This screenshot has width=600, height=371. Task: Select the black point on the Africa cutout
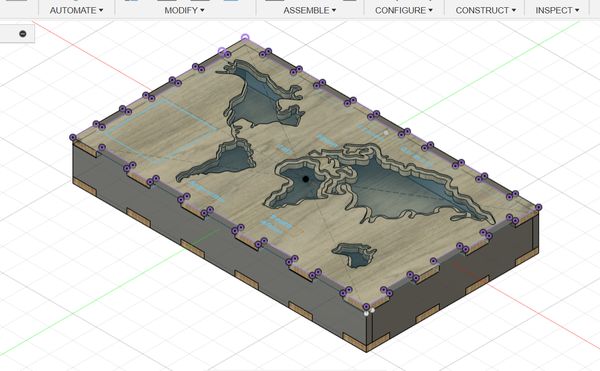305,179
